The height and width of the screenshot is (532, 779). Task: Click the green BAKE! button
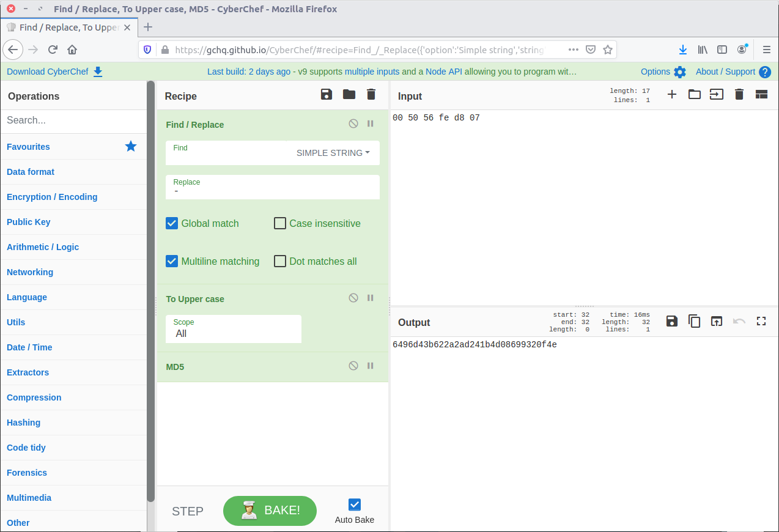click(270, 511)
